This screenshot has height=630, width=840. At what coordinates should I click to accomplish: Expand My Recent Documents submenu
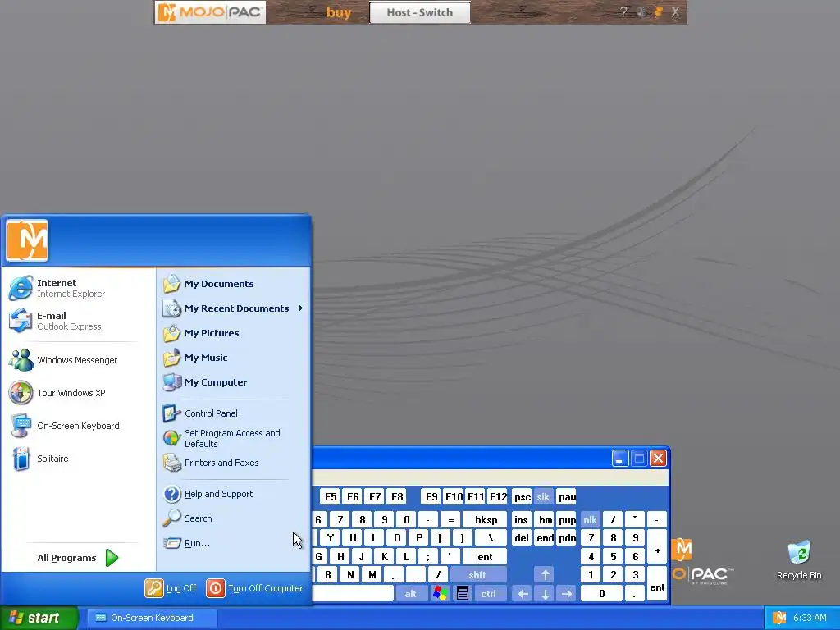234,308
